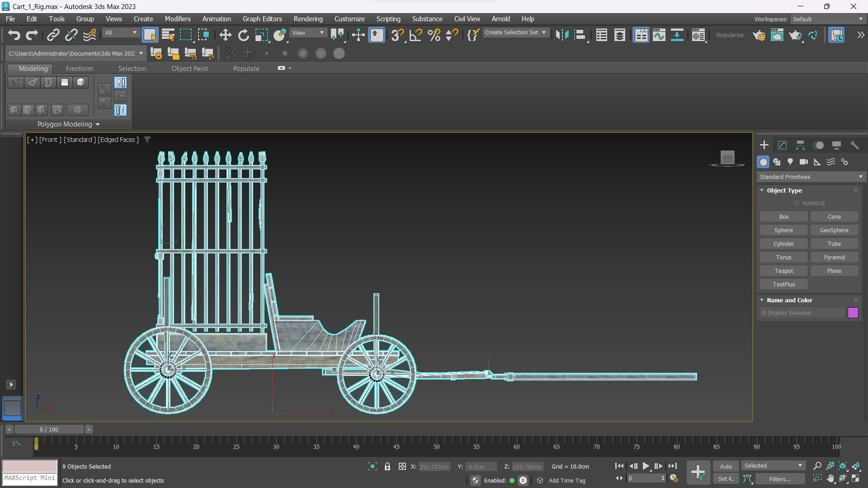Open the Hierarchy panel tab
868x488 pixels.
click(x=800, y=145)
